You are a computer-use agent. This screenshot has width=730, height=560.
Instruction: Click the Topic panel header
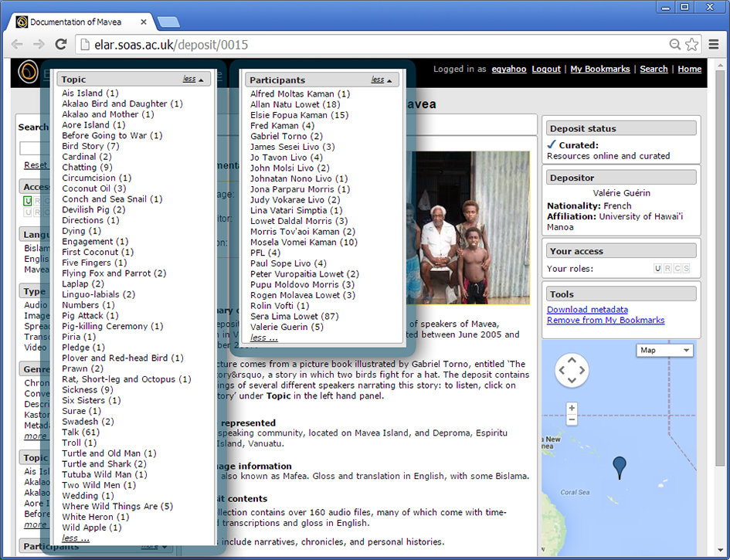tap(134, 79)
